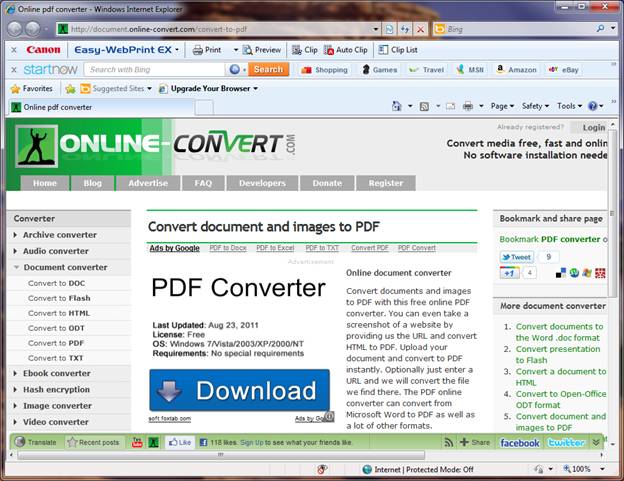Click the Clip tool icon
624x481 pixels.
click(304, 50)
